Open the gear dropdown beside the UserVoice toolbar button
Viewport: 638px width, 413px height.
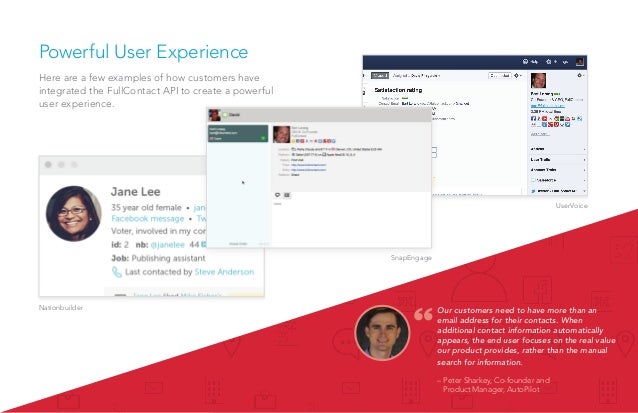(518, 76)
